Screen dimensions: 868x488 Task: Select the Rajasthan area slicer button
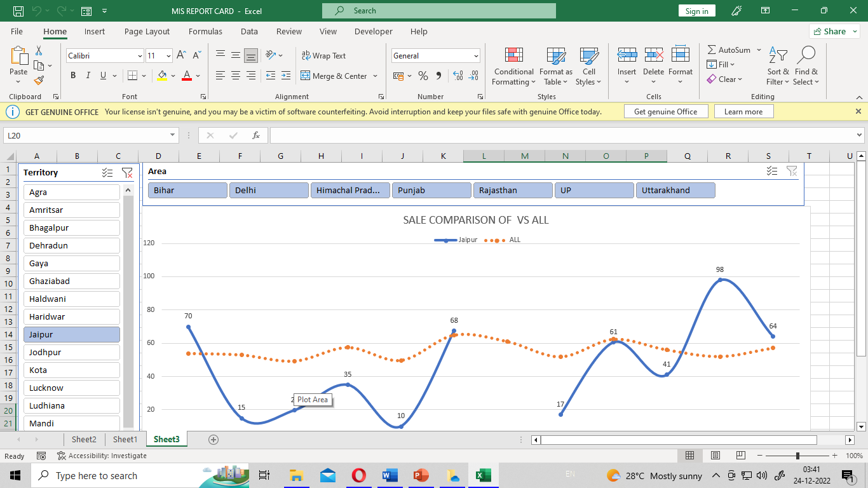tap(513, 190)
